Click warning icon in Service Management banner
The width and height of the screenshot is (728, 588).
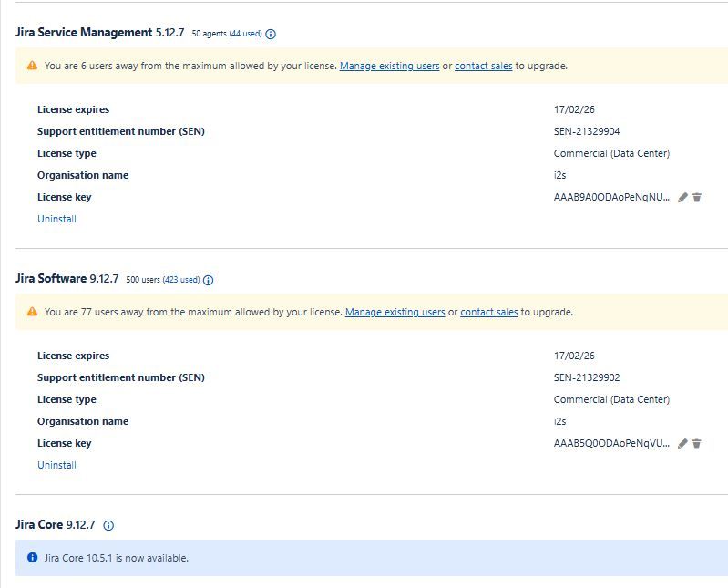pos(32,66)
